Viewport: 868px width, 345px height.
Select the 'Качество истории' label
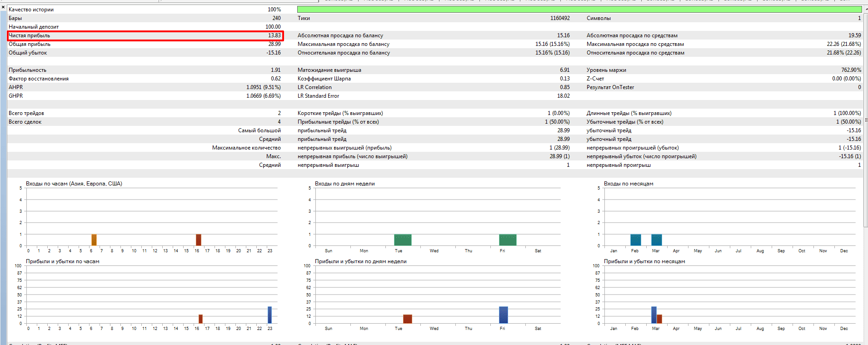tap(31, 10)
